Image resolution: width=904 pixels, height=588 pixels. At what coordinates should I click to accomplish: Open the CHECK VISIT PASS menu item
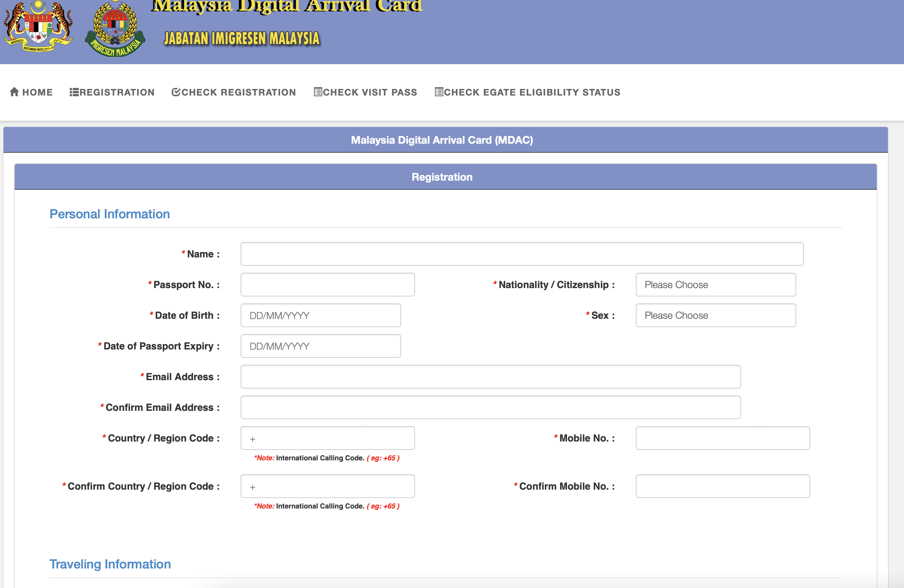coord(370,92)
